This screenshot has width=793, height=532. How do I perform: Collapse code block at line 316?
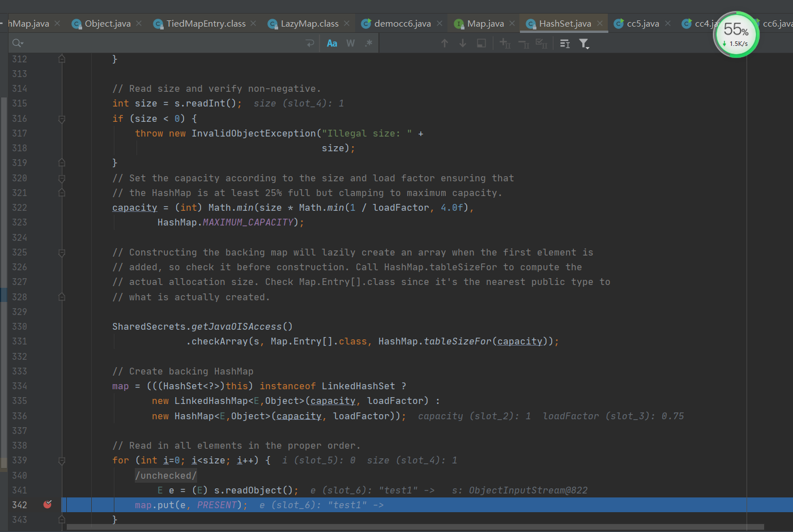[62, 118]
